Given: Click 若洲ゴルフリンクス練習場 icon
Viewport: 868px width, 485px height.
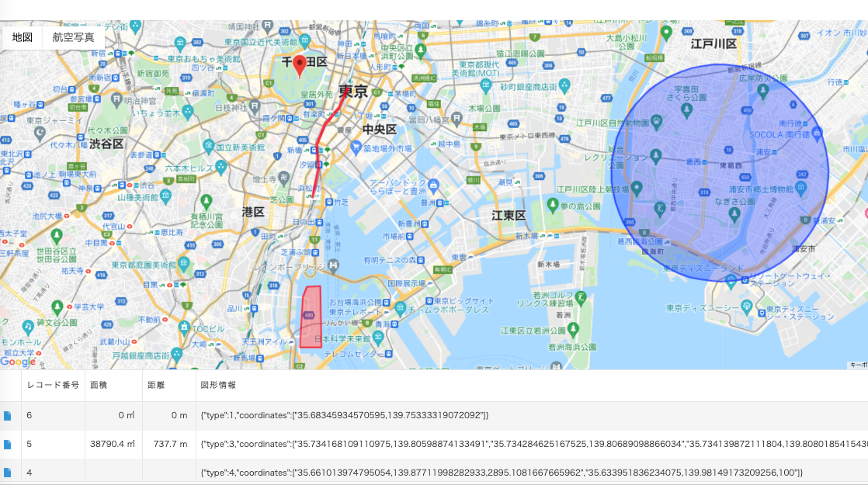Looking at the screenshot, I should pyautogui.click(x=580, y=297).
